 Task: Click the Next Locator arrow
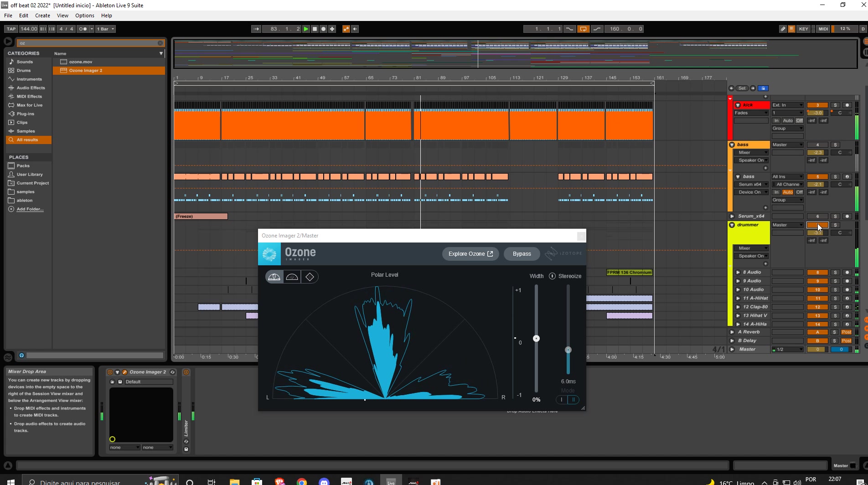point(753,88)
